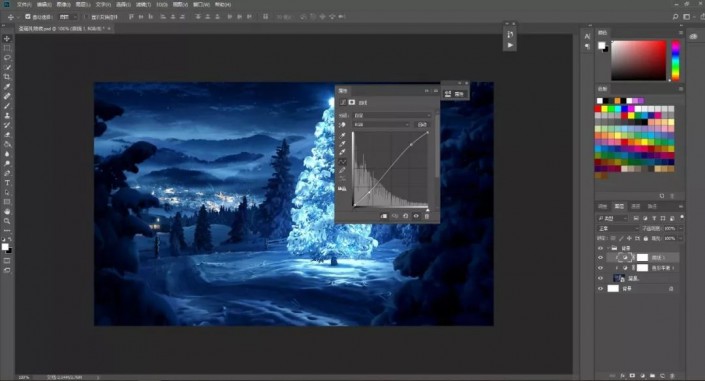This screenshot has width=705, height=381.
Task: Click the clip-to-layer icon in Curves panel
Action: [x=384, y=216]
